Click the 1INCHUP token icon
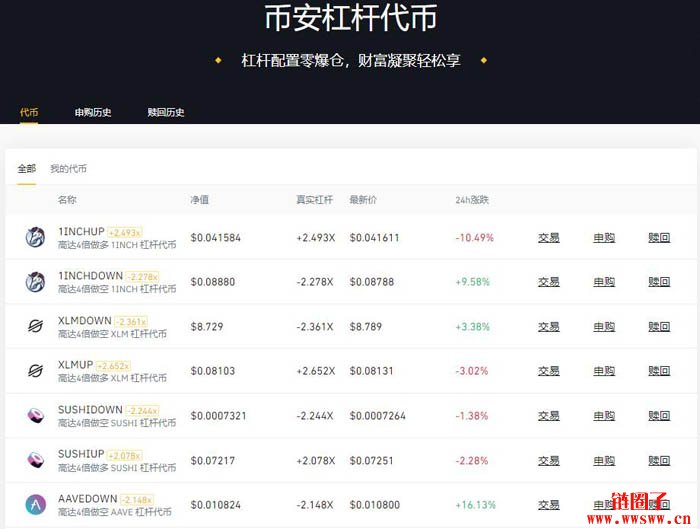The width and height of the screenshot is (700, 529). tap(35, 237)
